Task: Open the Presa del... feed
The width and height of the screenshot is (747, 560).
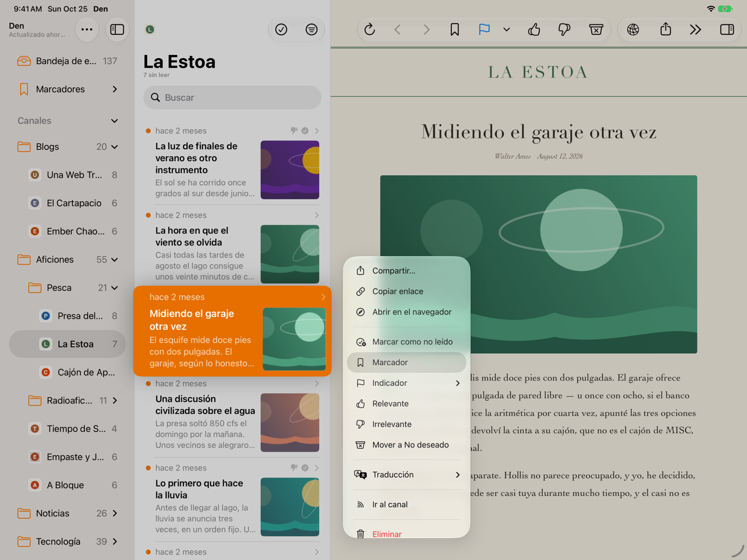Action: pos(67,316)
